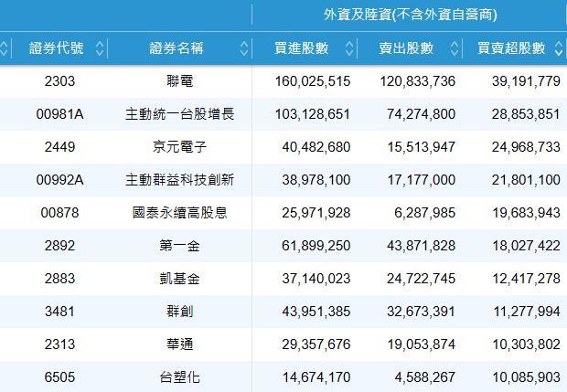This screenshot has height=392, width=567.
Task: Click net volume 12,417,278
Action: coord(526,279)
